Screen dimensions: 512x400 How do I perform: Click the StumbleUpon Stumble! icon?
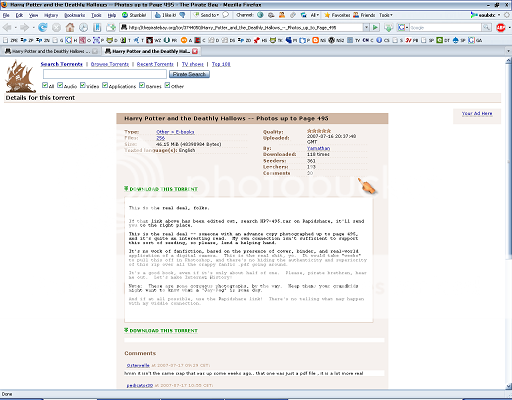pyautogui.click(x=125, y=15)
